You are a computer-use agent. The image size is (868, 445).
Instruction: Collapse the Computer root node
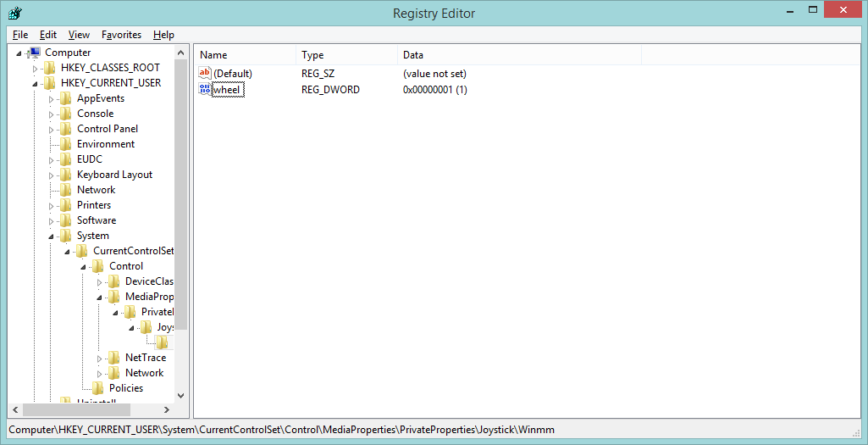19,53
